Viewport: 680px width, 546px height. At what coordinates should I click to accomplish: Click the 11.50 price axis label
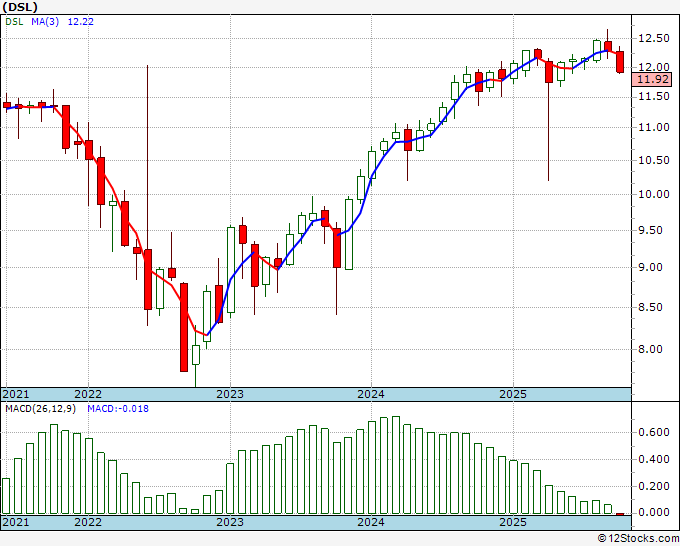coord(654,96)
